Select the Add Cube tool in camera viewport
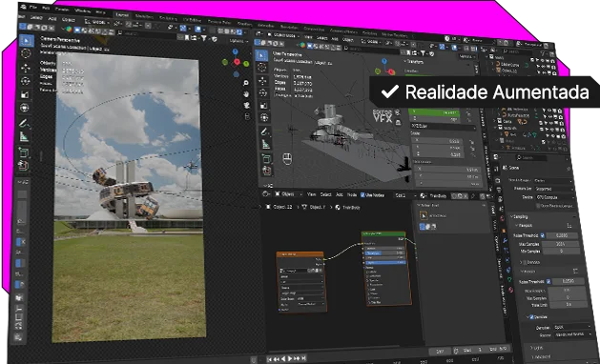This screenshot has height=364, width=600. click(x=23, y=152)
